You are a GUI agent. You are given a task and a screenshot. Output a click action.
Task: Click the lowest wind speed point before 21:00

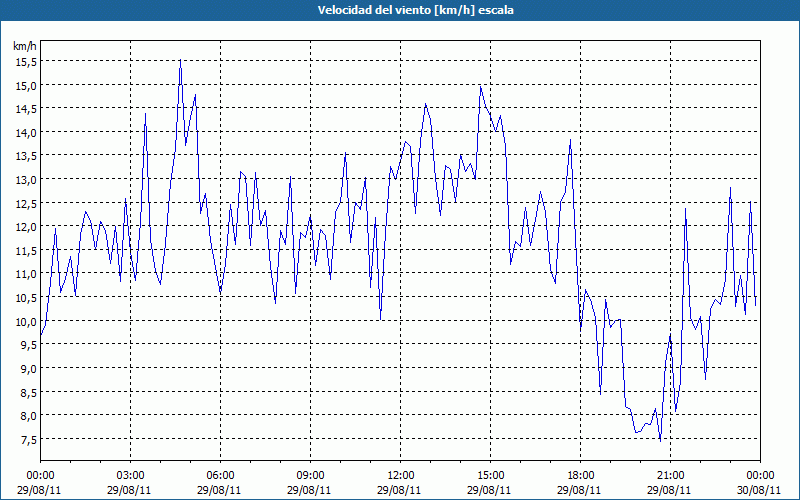pos(660,441)
